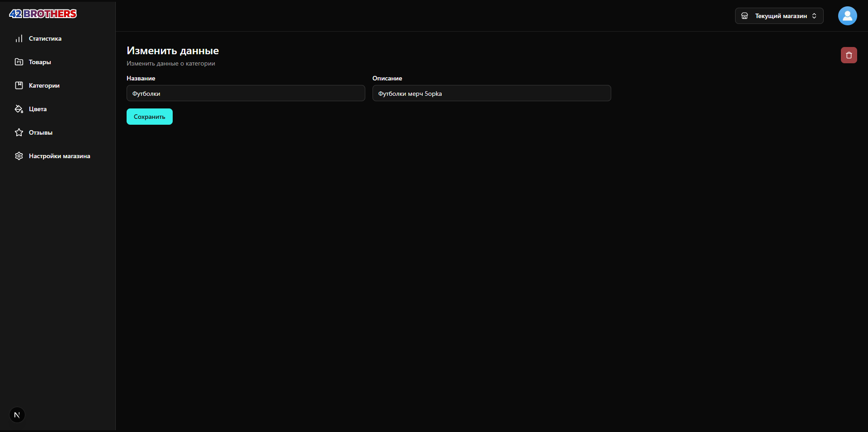Click the round N badge at bottom left

17,415
